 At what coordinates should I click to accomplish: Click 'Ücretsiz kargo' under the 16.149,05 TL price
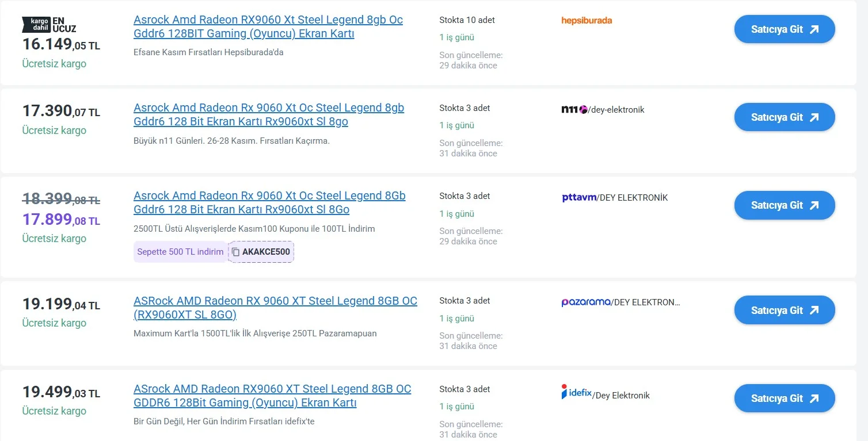[x=54, y=64]
